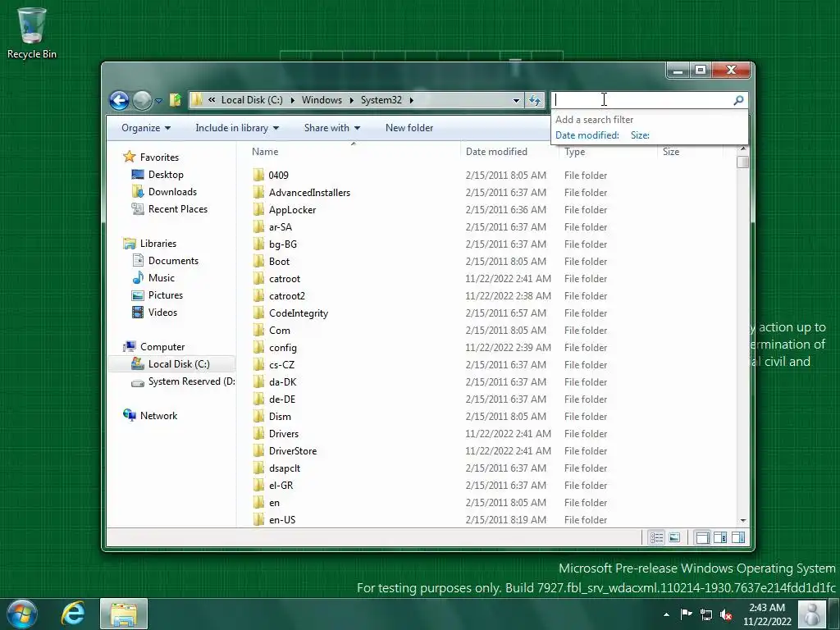Add the Date modified search filter

[587, 135]
